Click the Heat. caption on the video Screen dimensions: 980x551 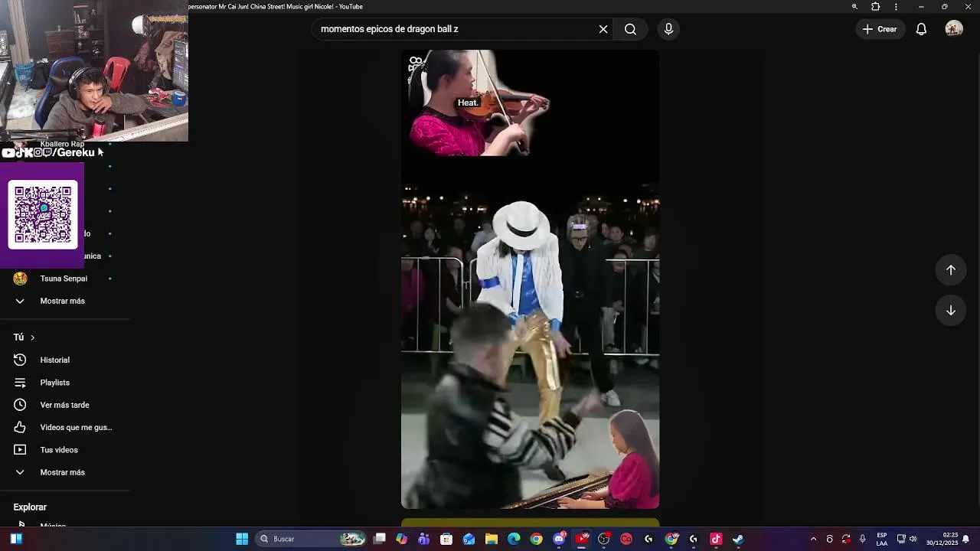coord(468,103)
